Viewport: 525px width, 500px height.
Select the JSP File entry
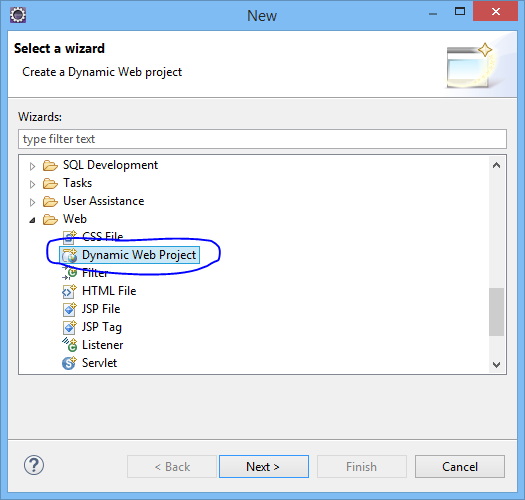(x=101, y=309)
